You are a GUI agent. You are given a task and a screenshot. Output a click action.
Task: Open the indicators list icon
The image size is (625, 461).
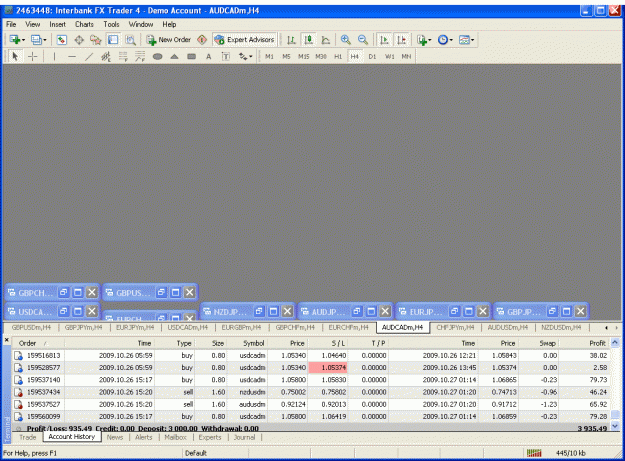(x=422, y=40)
